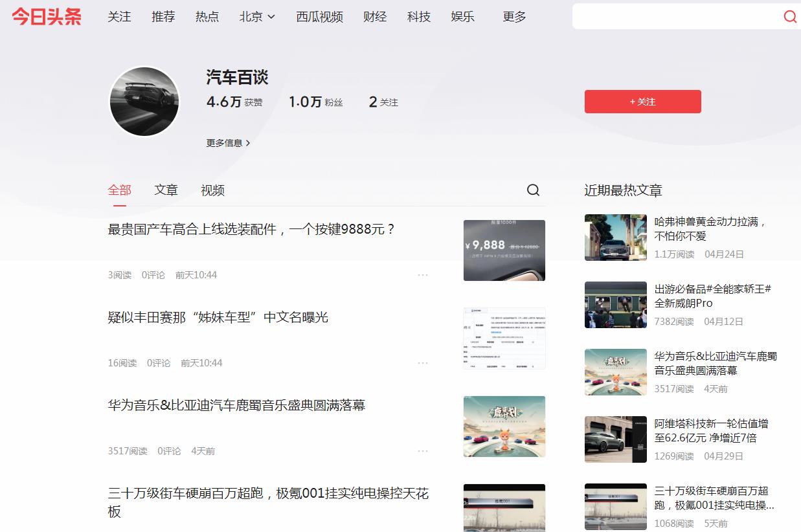Open article 最贵国产车高合上线选装配件
The image size is (801, 532).
click(251, 229)
